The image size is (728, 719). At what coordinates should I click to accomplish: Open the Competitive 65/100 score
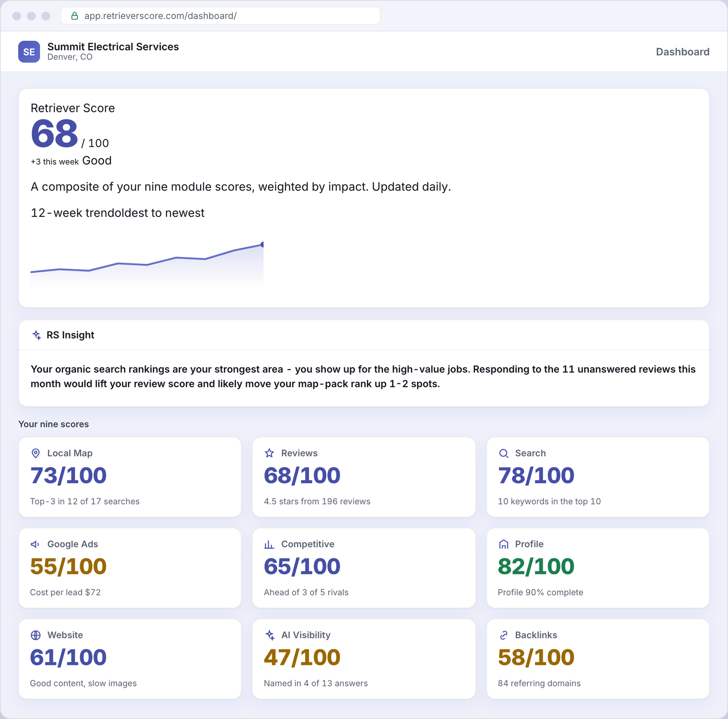click(x=302, y=567)
